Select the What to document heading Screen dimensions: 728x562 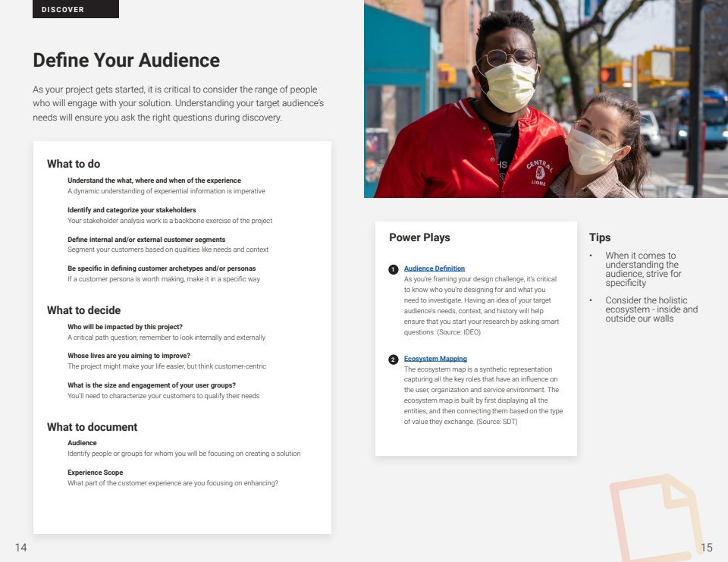pyautogui.click(x=92, y=427)
